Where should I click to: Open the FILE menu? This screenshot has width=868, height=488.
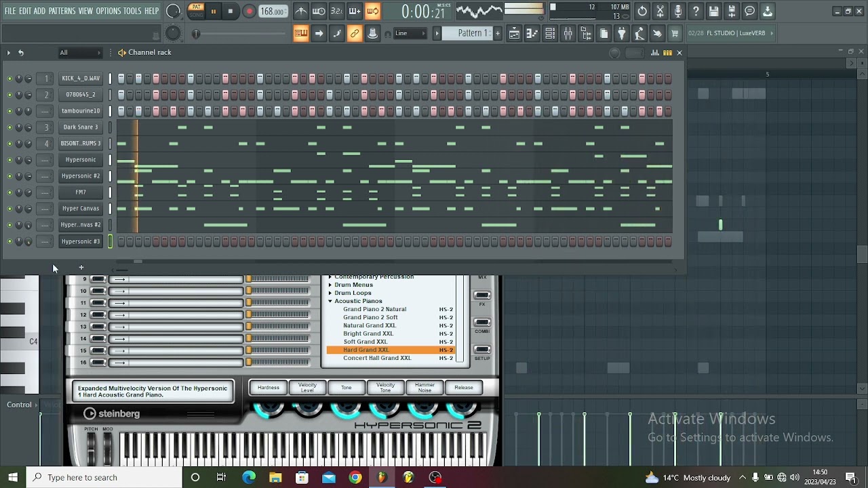pos(10,11)
